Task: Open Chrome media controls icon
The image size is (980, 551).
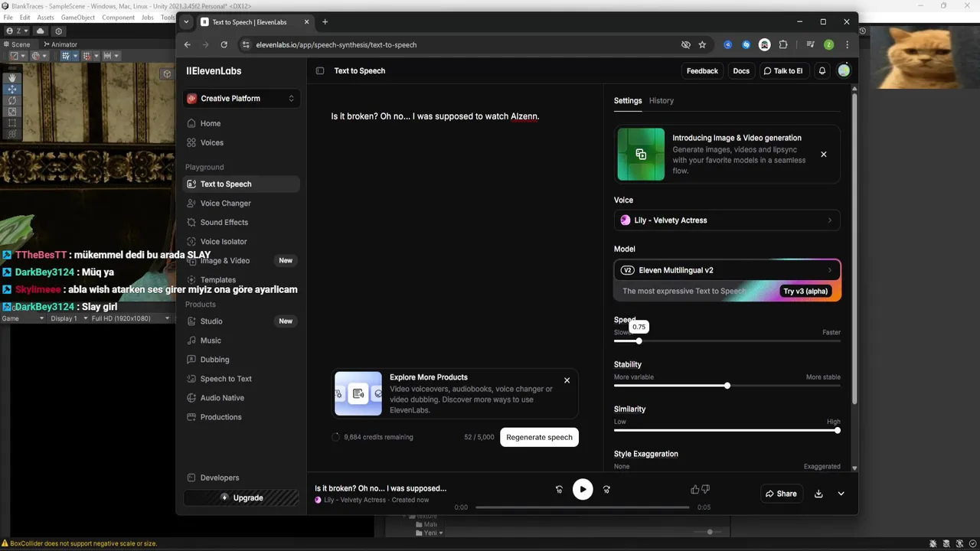Action: tap(810, 44)
